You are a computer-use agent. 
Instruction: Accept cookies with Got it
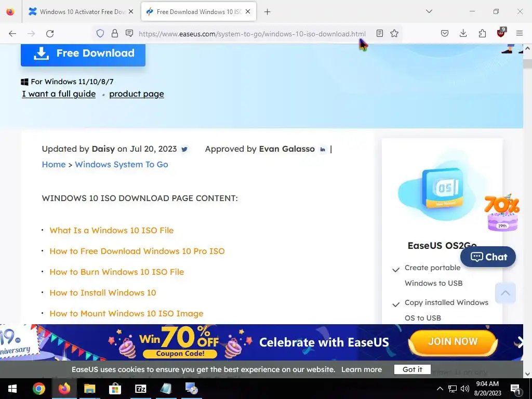point(412,369)
